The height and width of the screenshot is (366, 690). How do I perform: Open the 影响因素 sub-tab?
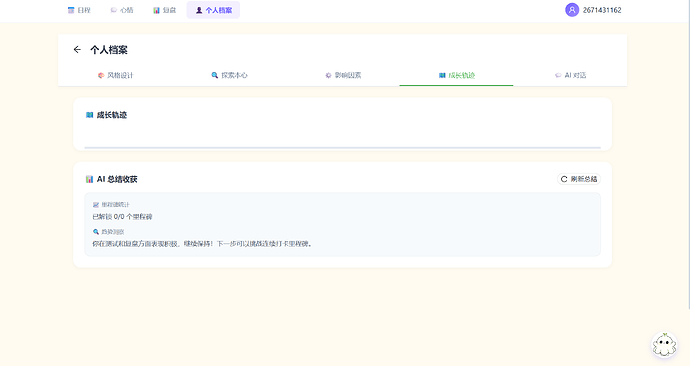click(343, 75)
